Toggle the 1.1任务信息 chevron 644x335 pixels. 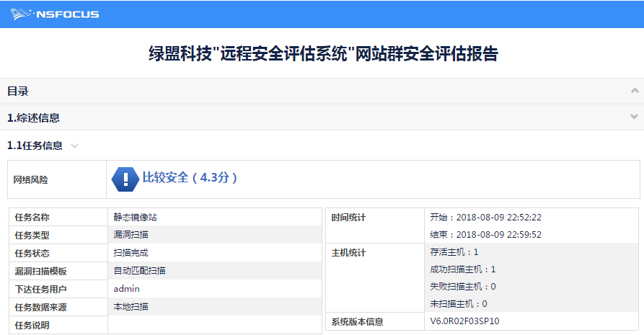coord(74,146)
